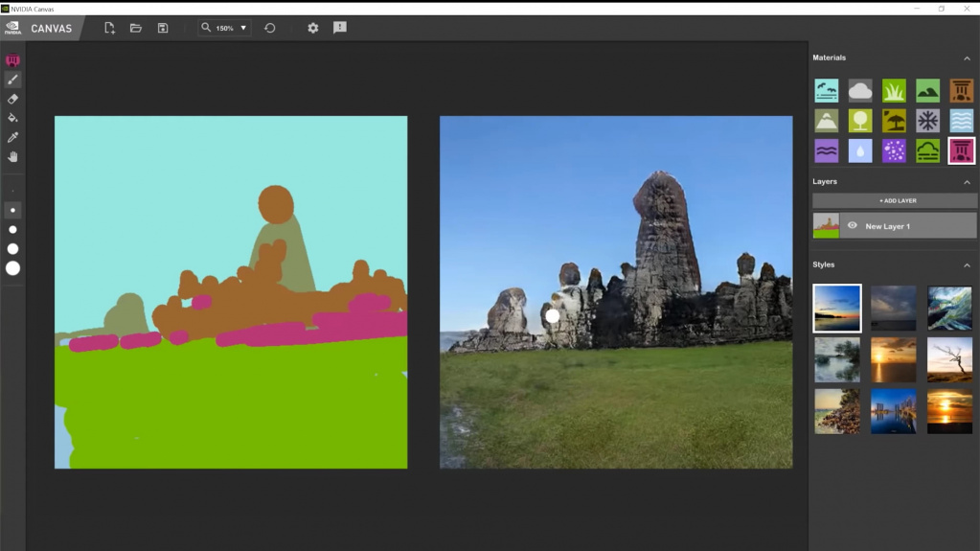Image resolution: width=980 pixels, height=551 pixels.
Task: Choose the Paint Bucket fill tool
Action: coord(12,118)
